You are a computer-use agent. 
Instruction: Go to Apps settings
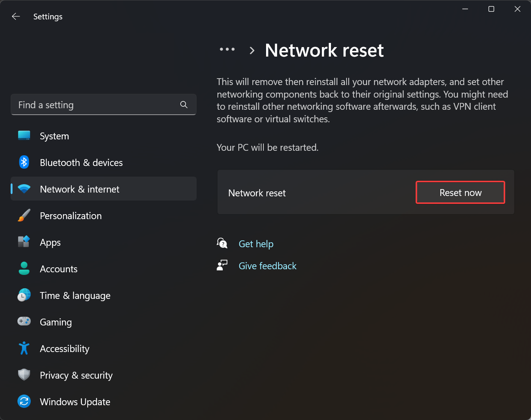50,242
